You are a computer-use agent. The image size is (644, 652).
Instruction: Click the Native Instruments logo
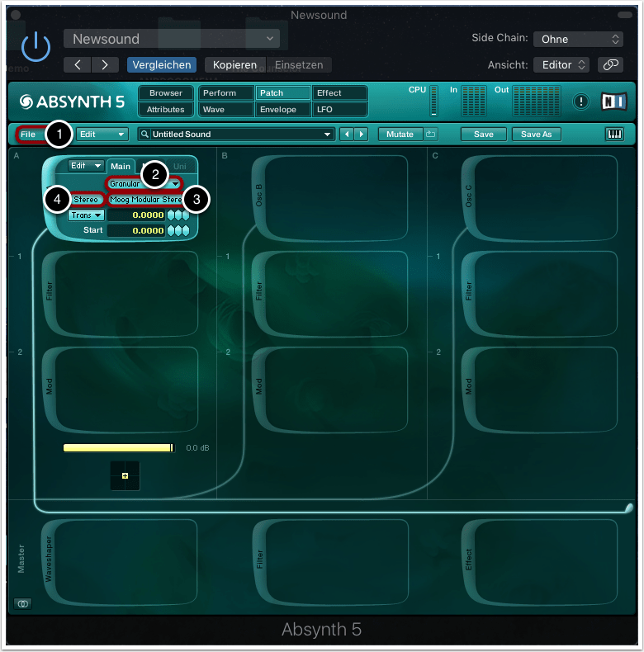pyautogui.click(x=614, y=102)
